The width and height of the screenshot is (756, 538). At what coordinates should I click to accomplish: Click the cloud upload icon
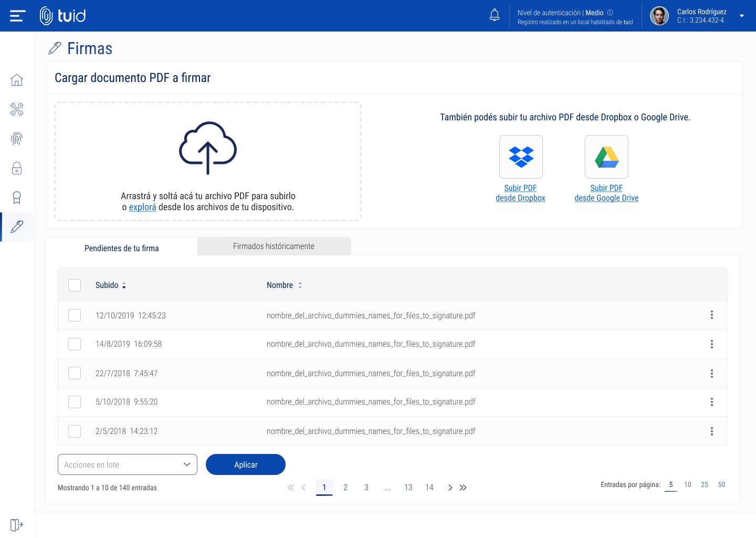coord(208,148)
